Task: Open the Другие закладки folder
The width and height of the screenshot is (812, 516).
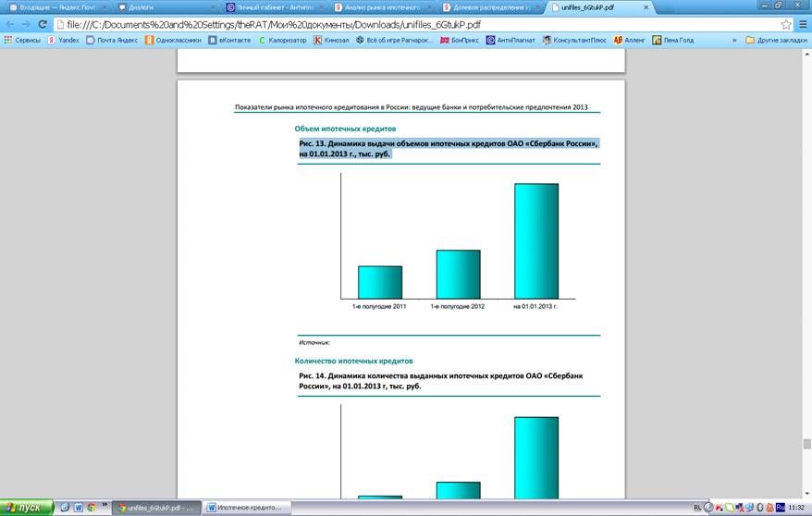Action: click(x=775, y=40)
